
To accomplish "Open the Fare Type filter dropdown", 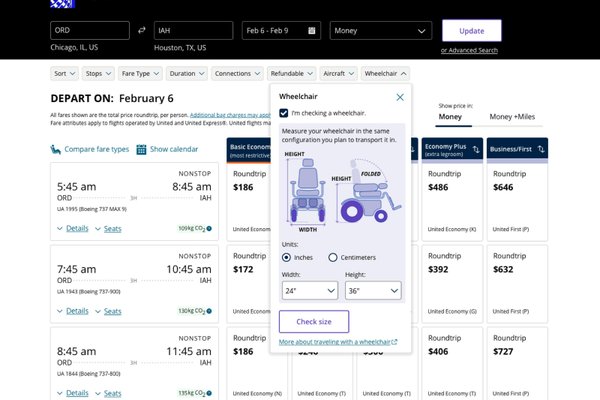I will tap(140, 73).
